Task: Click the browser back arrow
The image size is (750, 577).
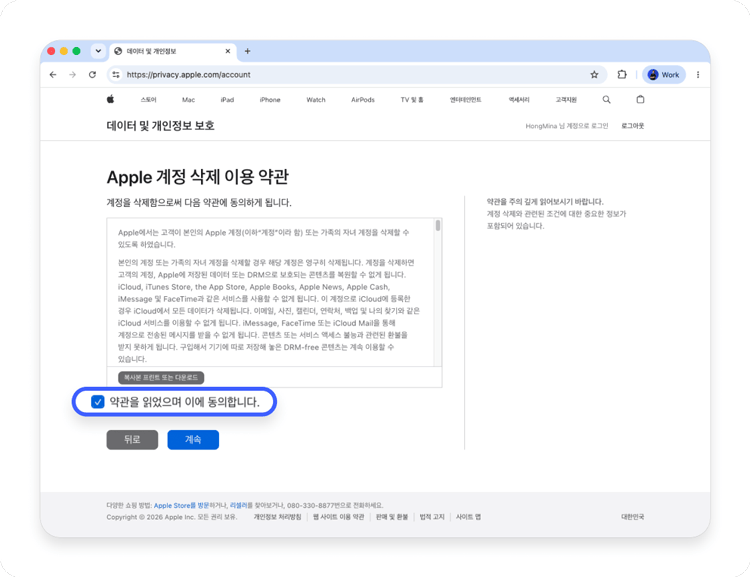Action: tap(53, 75)
